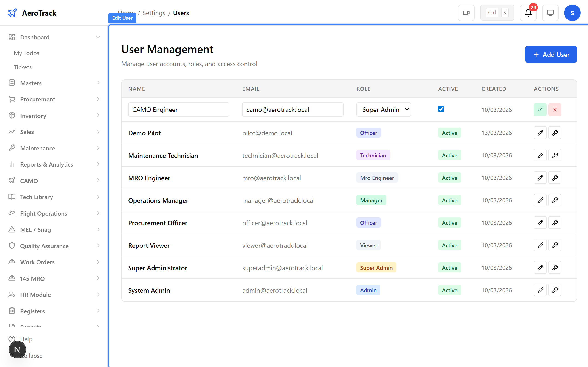Open Help from the sidebar
This screenshot has height=367, width=588.
coord(26,339)
